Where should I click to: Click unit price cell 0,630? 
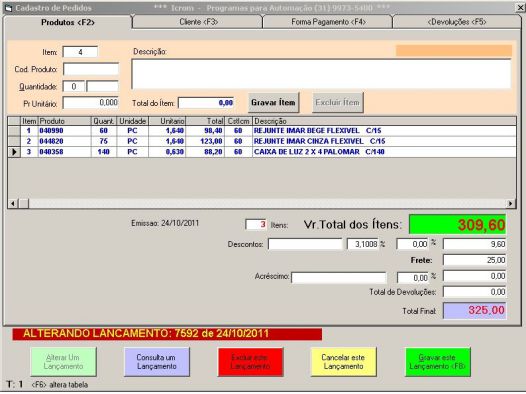pos(167,152)
